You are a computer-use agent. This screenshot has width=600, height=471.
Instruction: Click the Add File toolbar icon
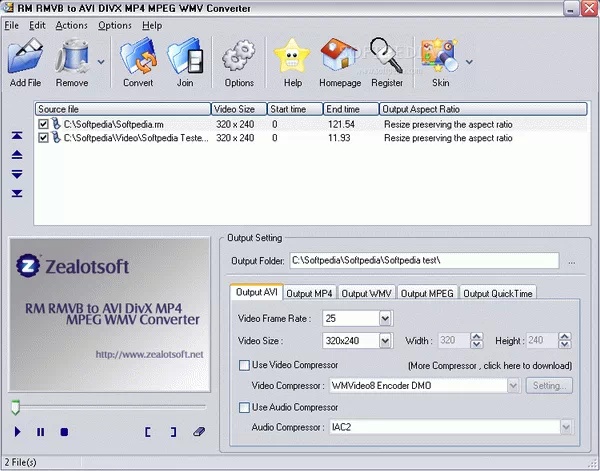(25, 56)
